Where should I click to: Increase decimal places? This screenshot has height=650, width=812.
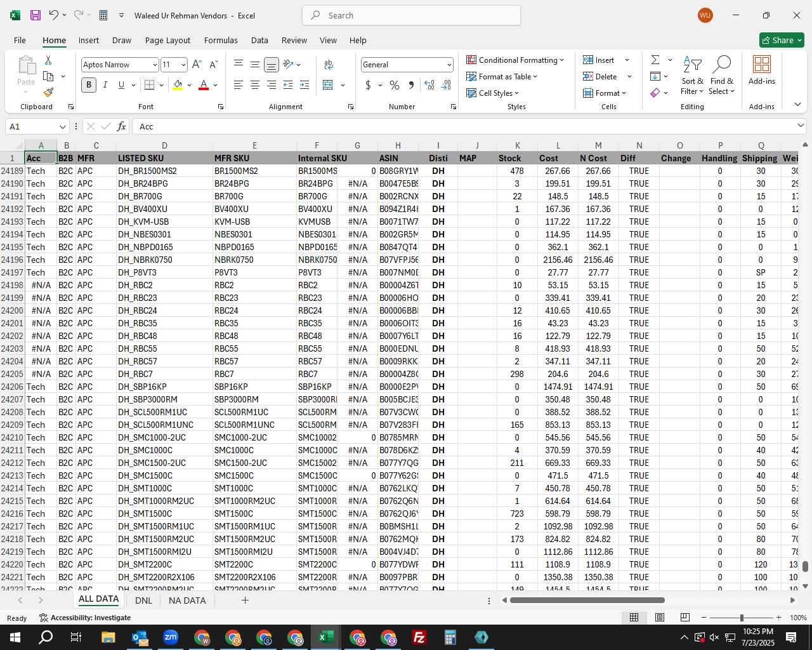coord(429,85)
